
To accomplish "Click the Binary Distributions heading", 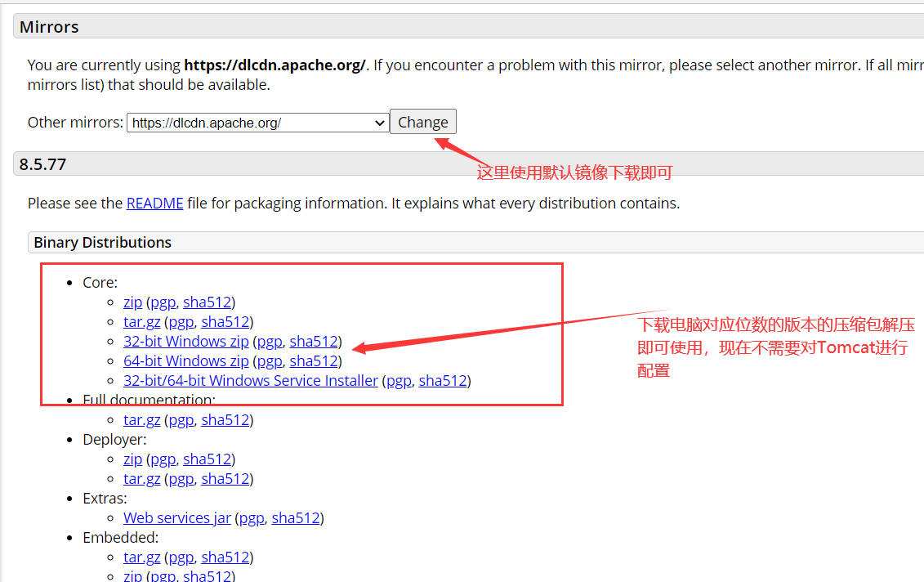I will click(103, 243).
